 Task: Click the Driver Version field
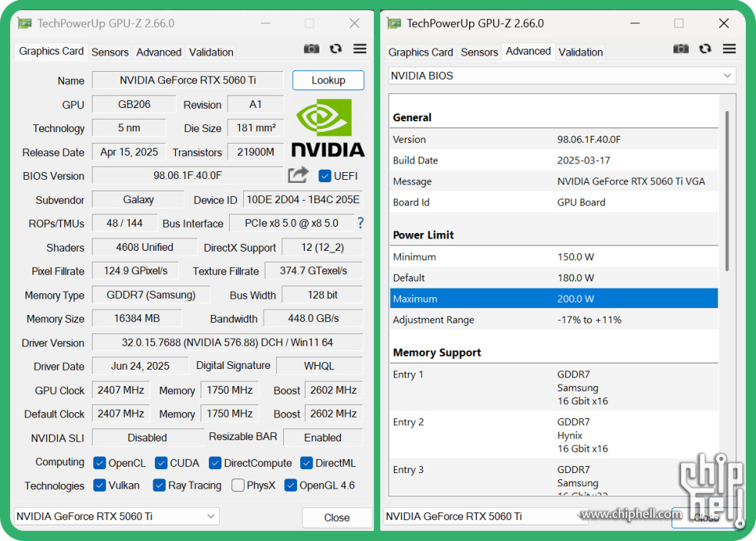click(x=228, y=343)
